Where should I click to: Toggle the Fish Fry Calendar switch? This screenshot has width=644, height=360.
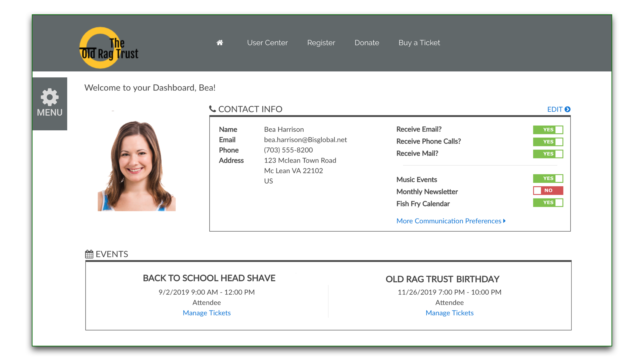click(x=548, y=202)
